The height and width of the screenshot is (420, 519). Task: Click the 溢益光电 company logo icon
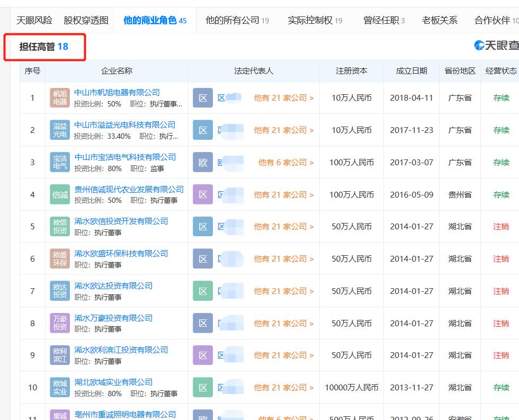60,130
